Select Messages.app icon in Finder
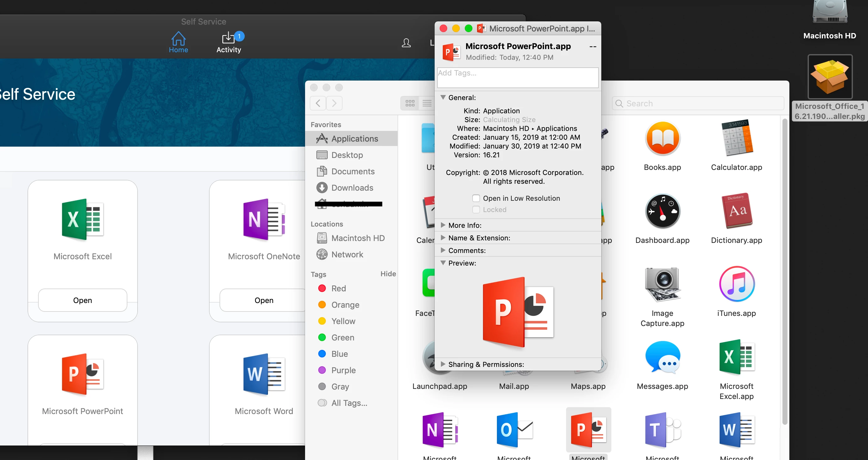Viewport: 868px width, 460px height. 662,357
